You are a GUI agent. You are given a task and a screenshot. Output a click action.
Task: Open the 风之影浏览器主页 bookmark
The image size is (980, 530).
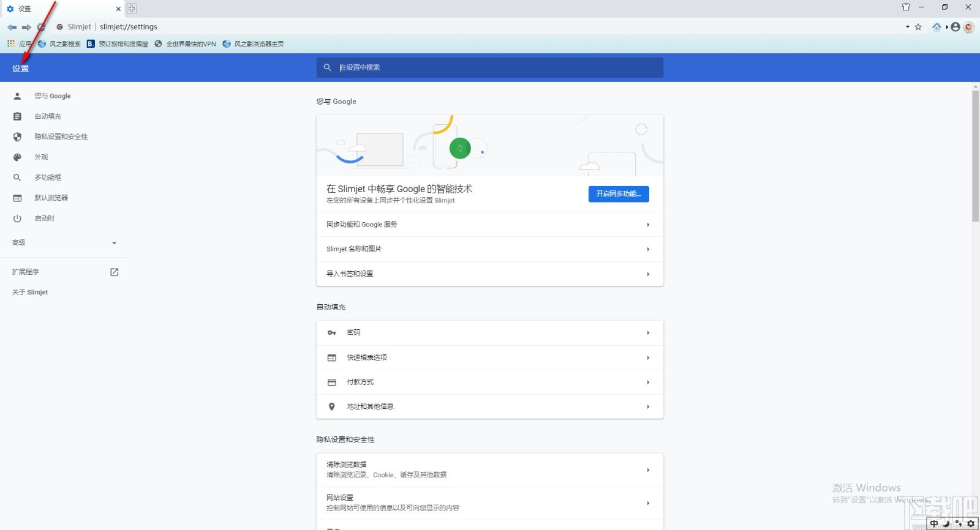coord(253,43)
